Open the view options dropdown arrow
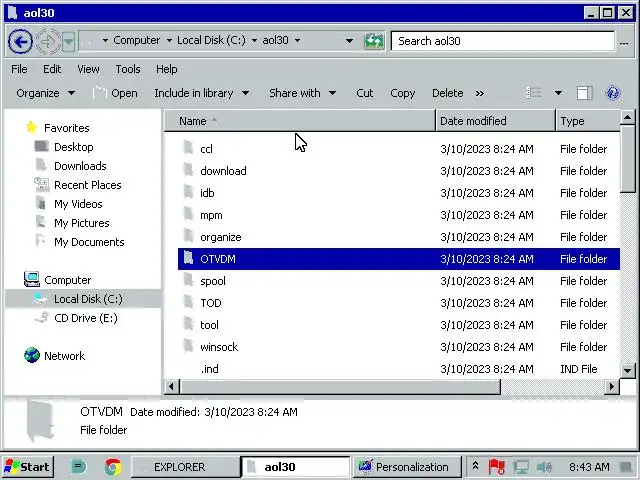This screenshot has width=640, height=480. (x=558, y=93)
